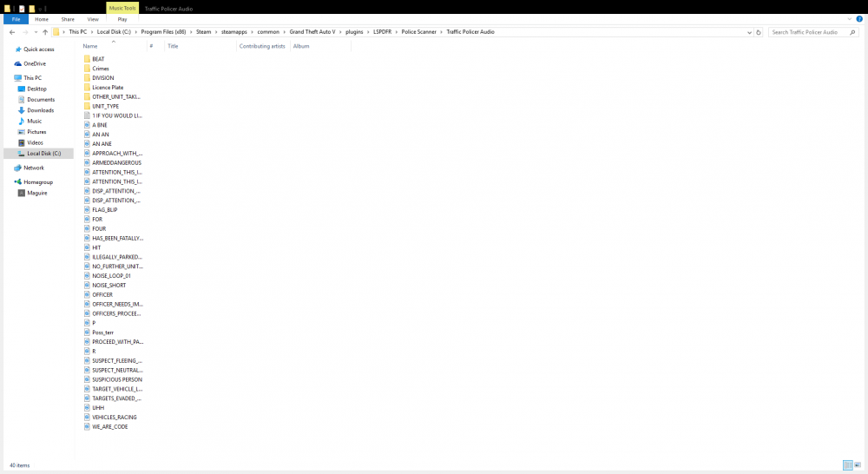Navigate to LSPDFR breadcrumb
This screenshot has height=474, width=868.
click(x=382, y=32)
